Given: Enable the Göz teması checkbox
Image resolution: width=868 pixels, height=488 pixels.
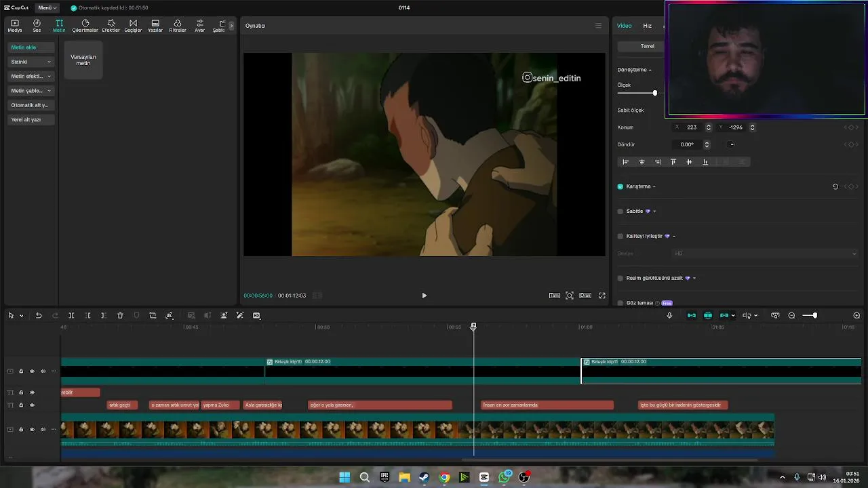Looking at the screenshot, I should pos(620,303).
